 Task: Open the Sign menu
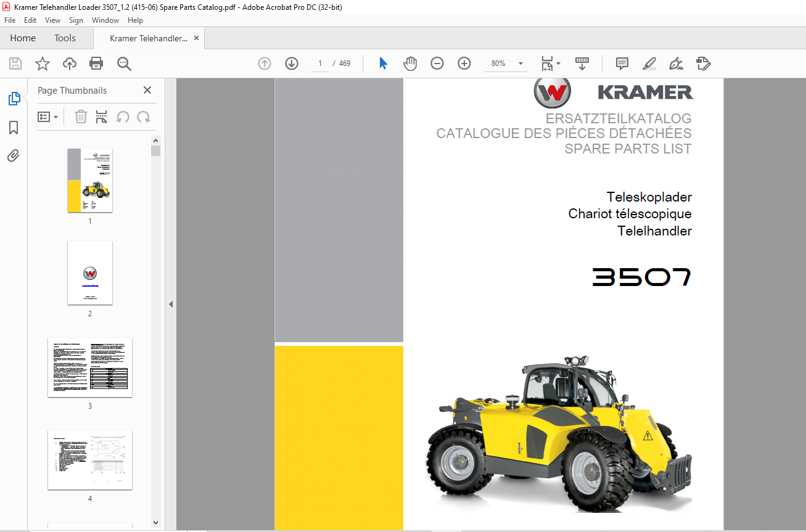(x=76, y=20)
